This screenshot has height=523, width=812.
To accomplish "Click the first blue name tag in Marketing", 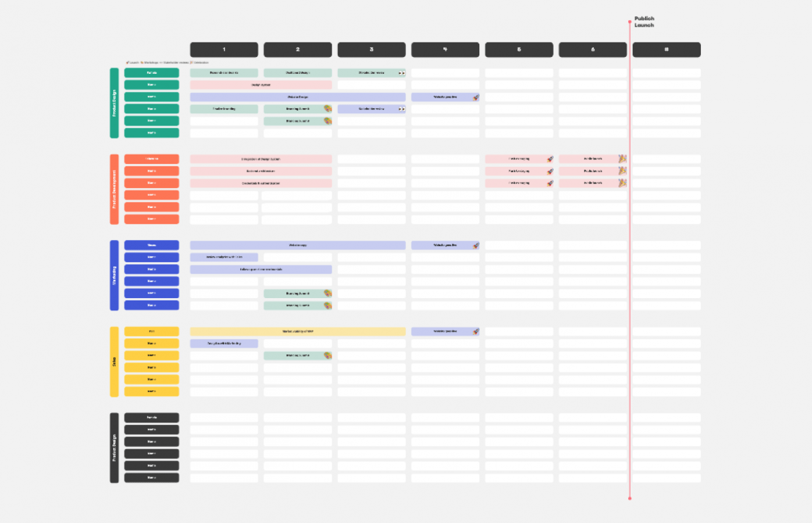I will click(152, 245).
